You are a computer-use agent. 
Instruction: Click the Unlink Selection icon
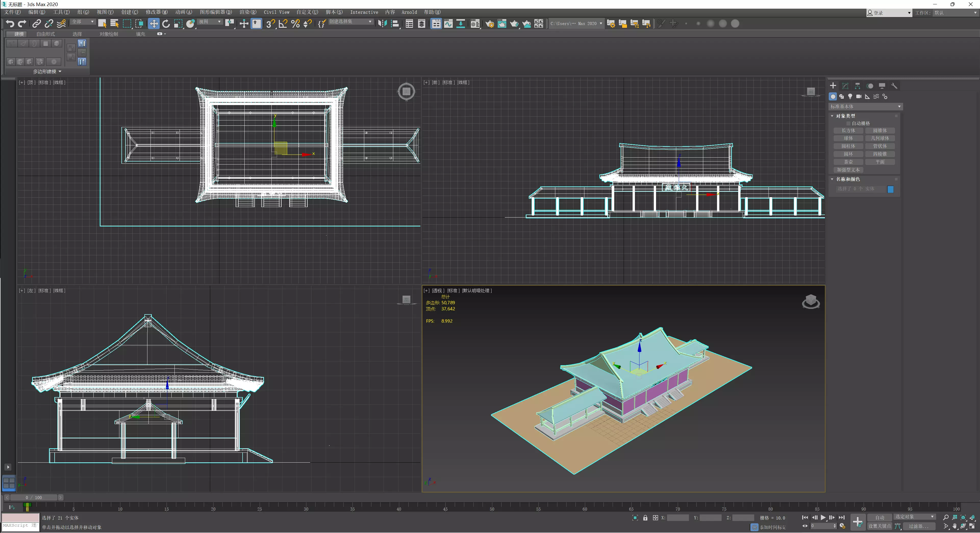pos(49,23)
